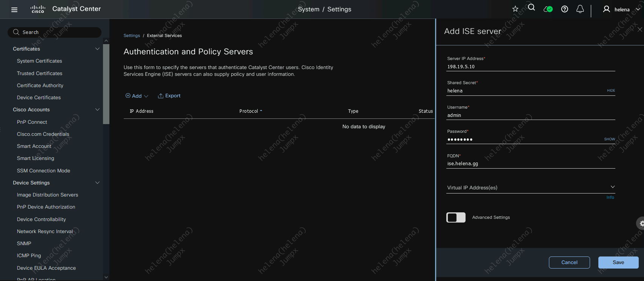The width and height of the screenshot is (644, 281).
Task: Open the helena user menu
Action: click(621, 9)
